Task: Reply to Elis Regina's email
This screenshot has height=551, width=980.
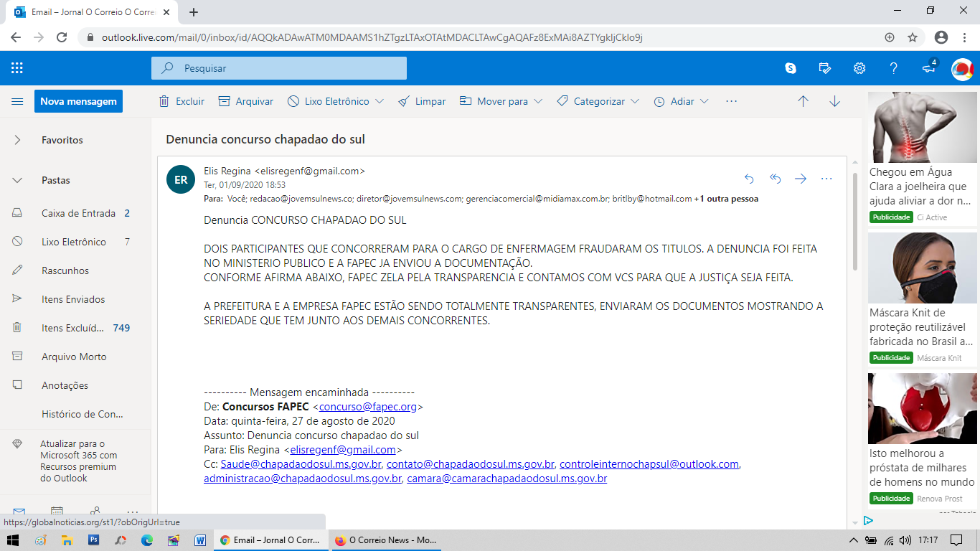Action: click(750, 179)
